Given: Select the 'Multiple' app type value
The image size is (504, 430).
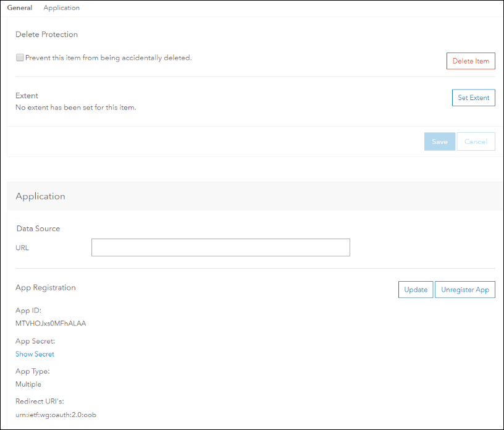Looking at the screenshot, I should click(x=28, y=384).
